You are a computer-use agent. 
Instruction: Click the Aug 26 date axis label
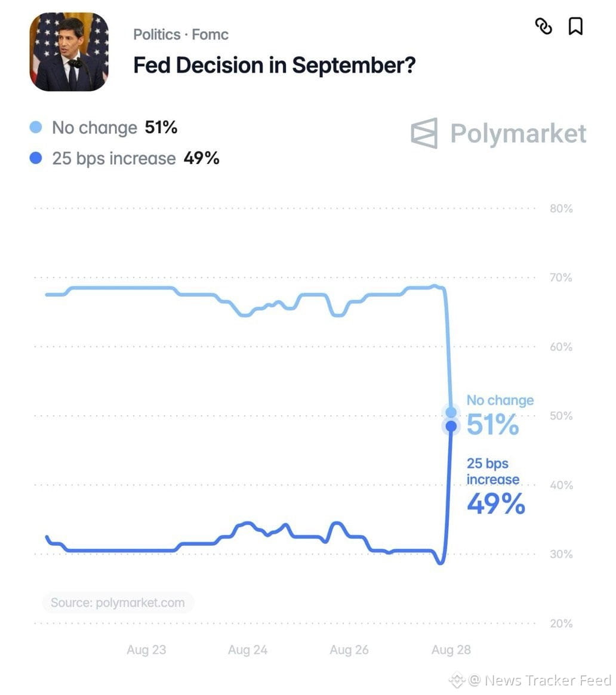[x=349, y=650]
